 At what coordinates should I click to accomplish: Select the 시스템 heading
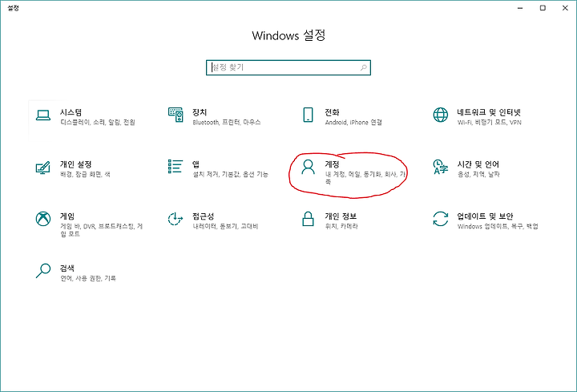click(x=71, y=112)
